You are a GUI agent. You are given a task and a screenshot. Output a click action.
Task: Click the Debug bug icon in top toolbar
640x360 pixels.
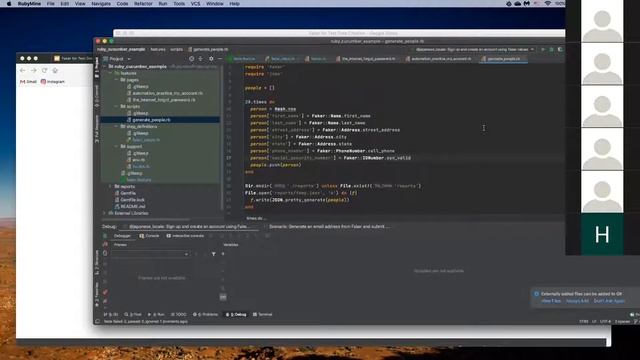tap(551, 49)
